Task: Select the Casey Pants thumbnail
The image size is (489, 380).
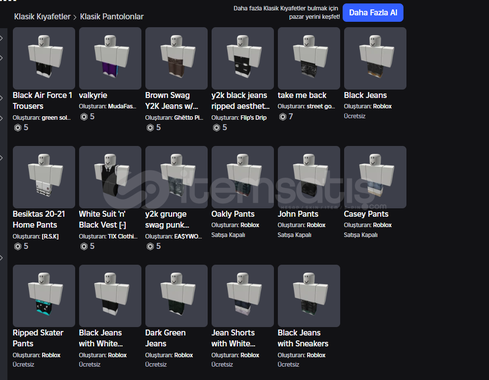Action: tap(375, 177)
